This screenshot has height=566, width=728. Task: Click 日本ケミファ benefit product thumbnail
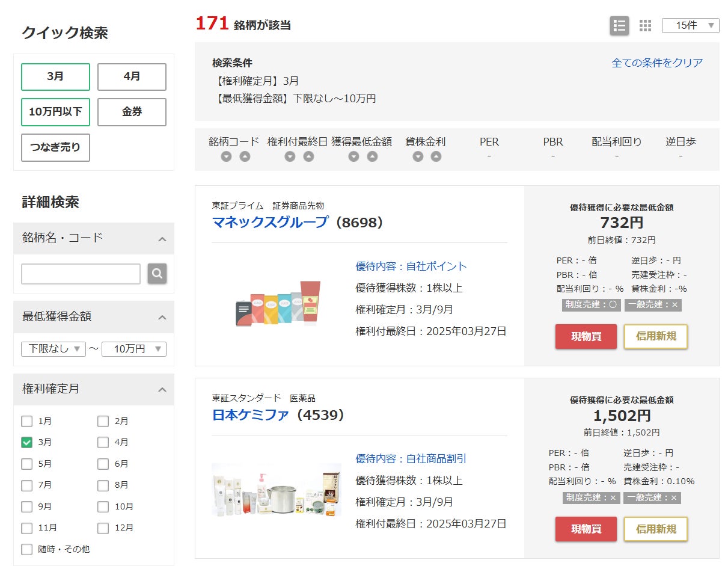(x=277, y=490)
